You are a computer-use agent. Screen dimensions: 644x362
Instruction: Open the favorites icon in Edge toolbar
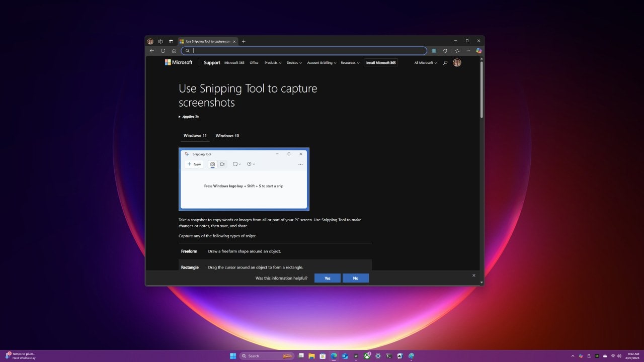[457, 50]
